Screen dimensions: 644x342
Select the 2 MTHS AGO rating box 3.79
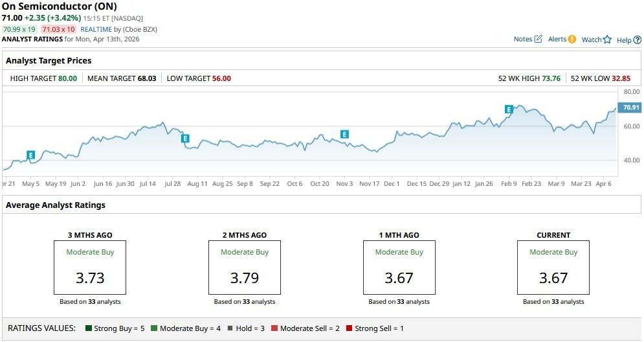coord(245,267)
